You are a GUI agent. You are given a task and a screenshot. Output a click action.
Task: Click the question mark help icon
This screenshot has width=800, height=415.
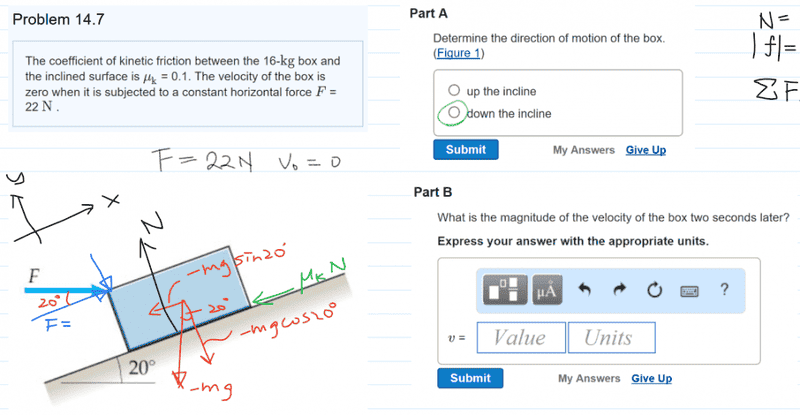tap(724, 289)
